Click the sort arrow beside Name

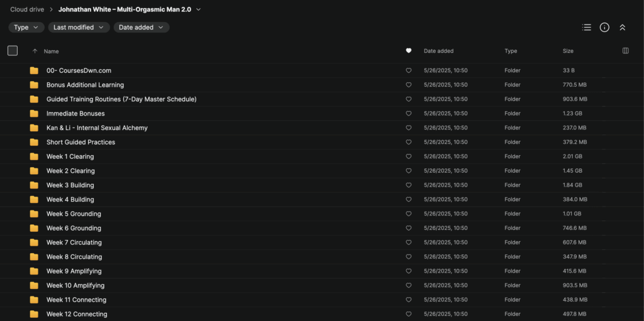click(35, 51)
